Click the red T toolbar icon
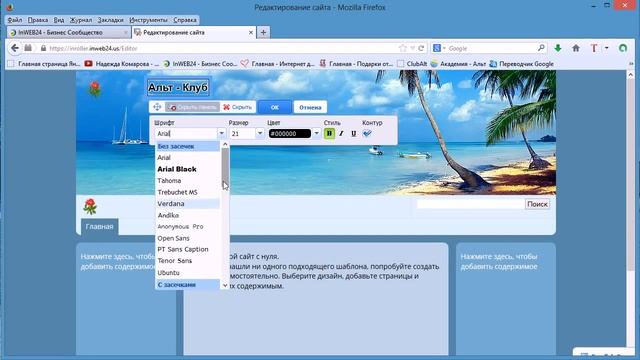Viewport: 640px width, 360px height. coord(594,48)
